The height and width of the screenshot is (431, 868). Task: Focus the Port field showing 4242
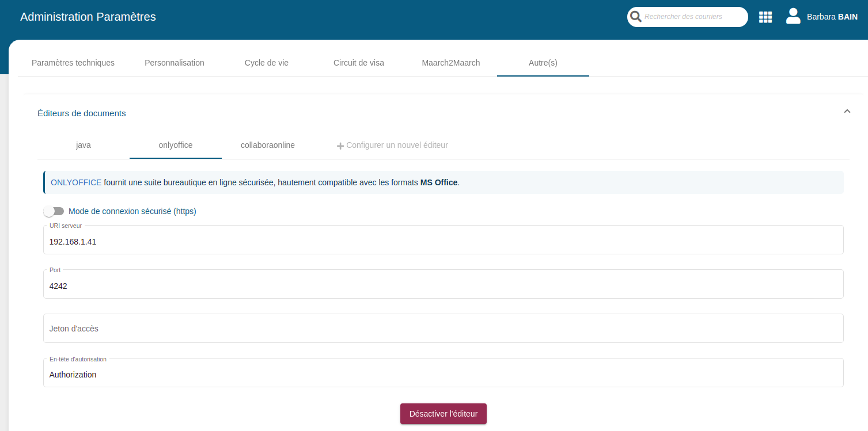point(443,286)
